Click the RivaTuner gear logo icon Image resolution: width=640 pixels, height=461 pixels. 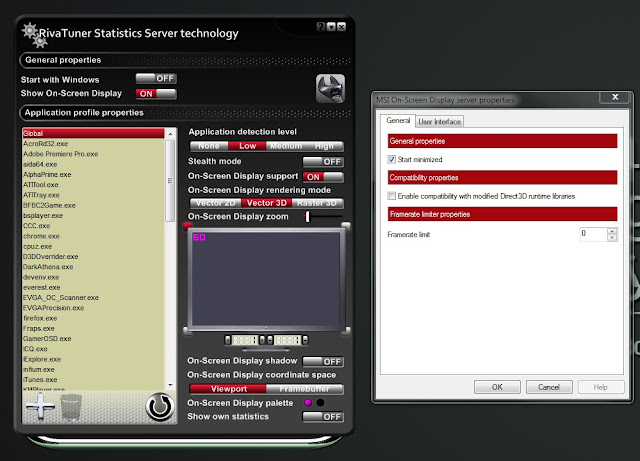(x=33, y=36)
